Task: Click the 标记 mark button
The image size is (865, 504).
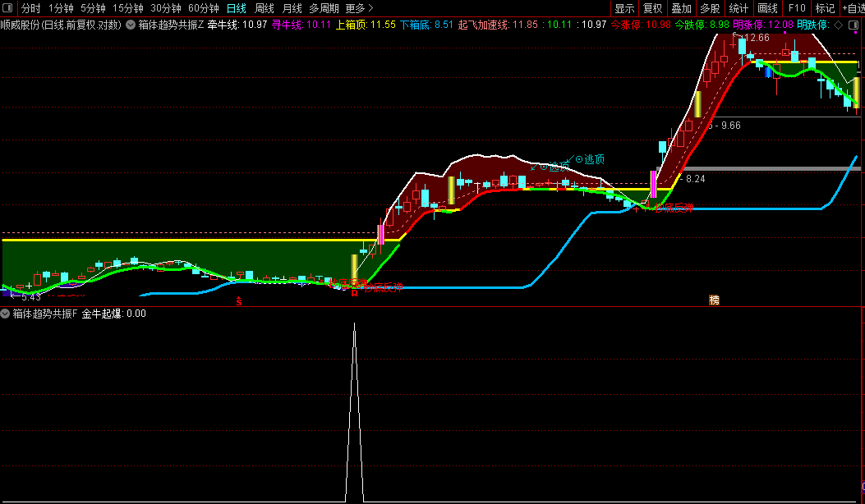Action: click(x=825, y=8)
